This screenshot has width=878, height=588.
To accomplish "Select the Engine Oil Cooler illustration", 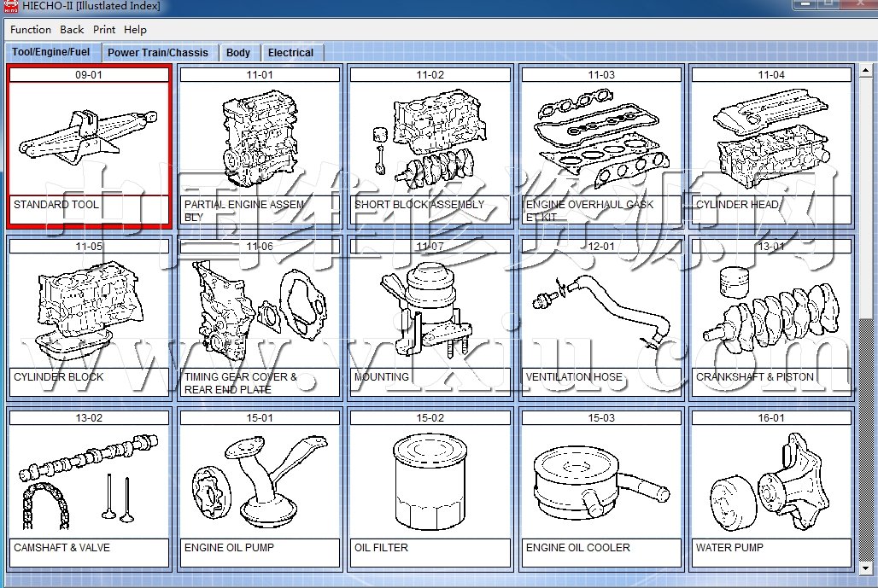I will click(x=601, y=482).
